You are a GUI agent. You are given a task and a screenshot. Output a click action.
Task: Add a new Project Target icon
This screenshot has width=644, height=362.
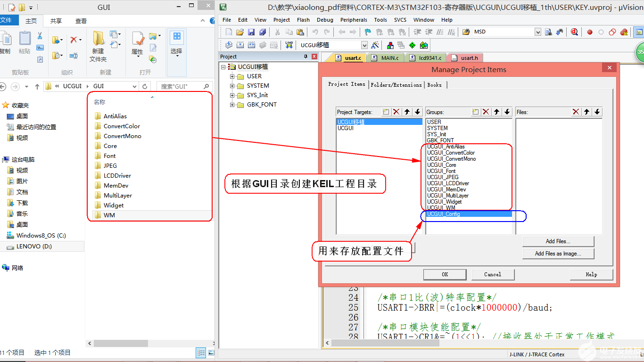click(386, 112)
